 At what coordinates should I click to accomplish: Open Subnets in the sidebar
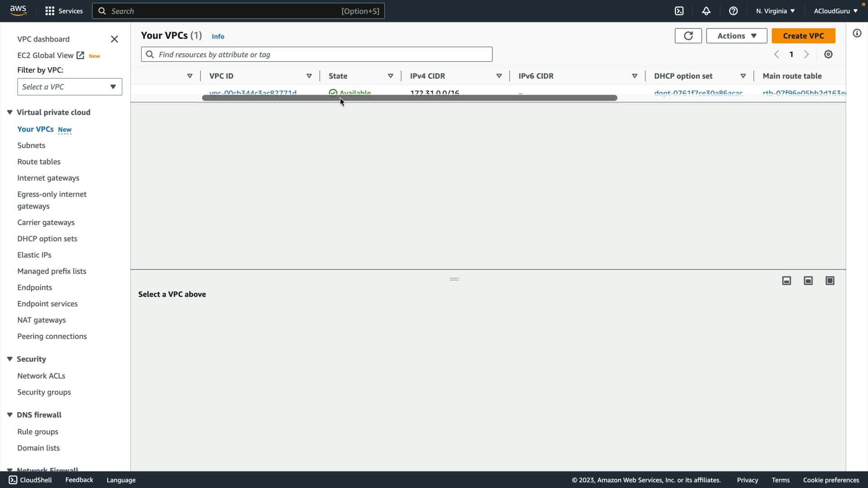(x=31, y=145)
